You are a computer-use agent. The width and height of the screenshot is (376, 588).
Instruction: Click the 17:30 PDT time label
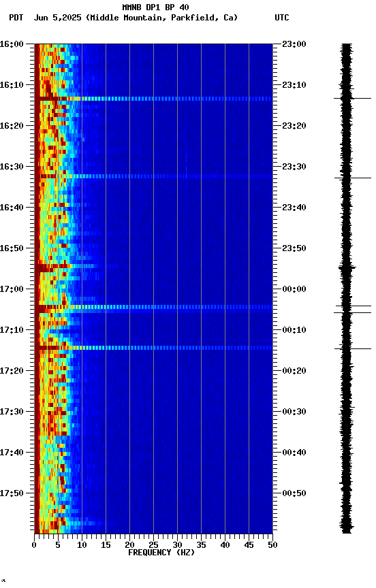point(12,412)
